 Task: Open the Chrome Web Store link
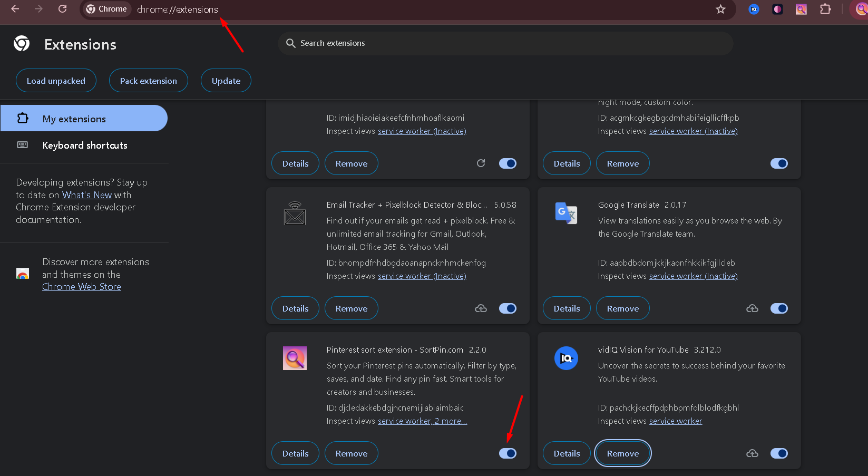coord(82,287)
